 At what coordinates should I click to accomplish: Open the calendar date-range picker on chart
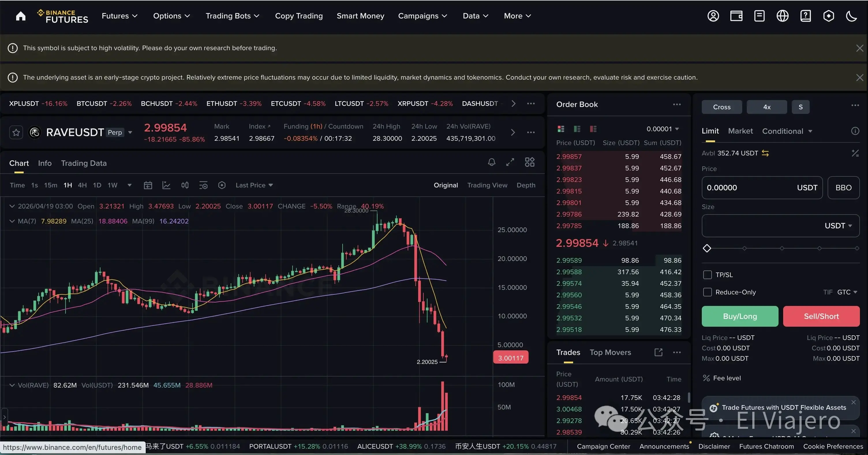148,185
